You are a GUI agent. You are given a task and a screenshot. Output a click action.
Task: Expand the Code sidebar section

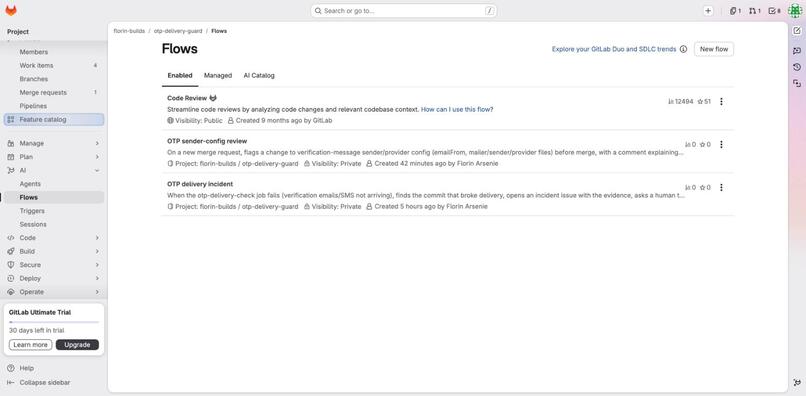click(x=54, y=238)
